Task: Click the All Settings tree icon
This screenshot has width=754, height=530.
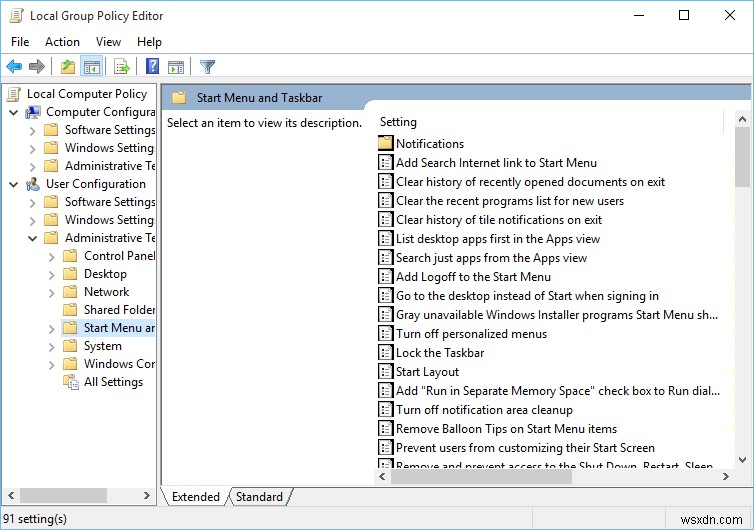Action: [71, 382]
